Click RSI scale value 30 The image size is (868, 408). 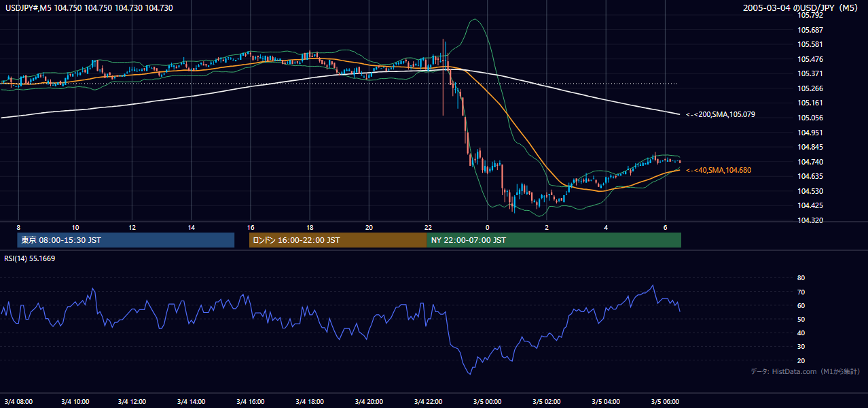801,347
